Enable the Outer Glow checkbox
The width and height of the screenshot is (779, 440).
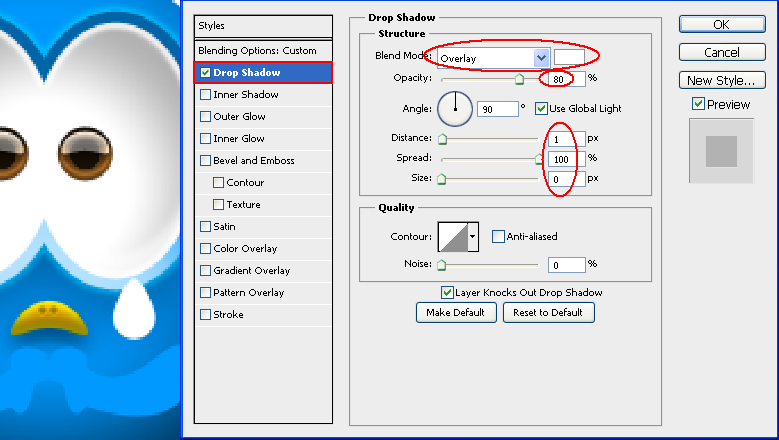coord(205,116)
